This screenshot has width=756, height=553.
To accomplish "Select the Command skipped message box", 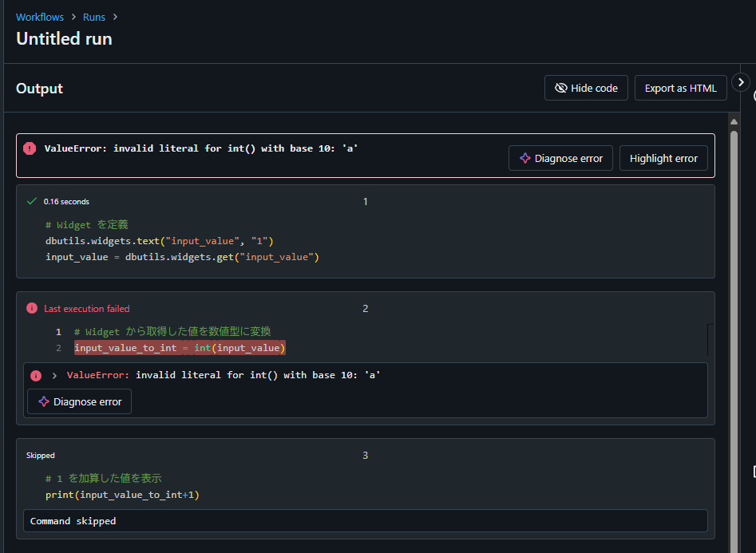I will click(364, 520).
